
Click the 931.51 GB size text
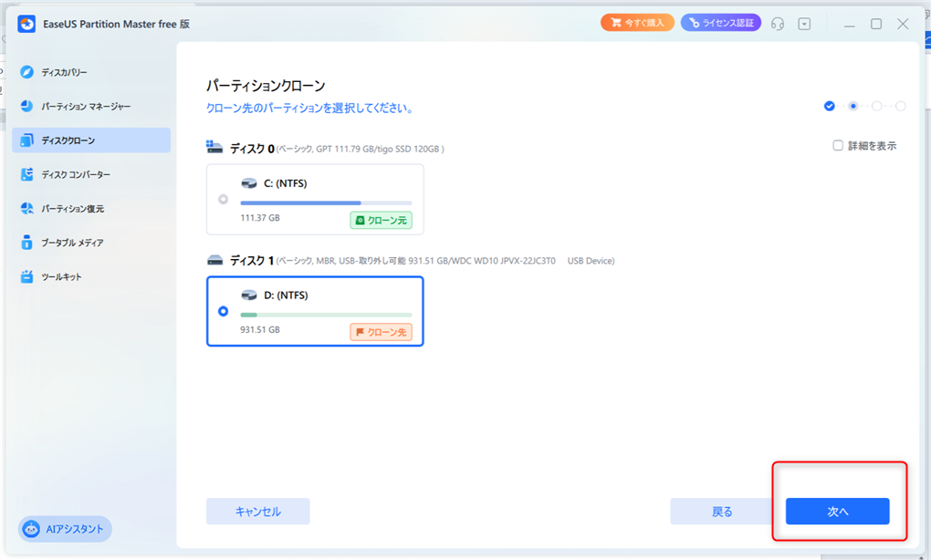(260, 330)
